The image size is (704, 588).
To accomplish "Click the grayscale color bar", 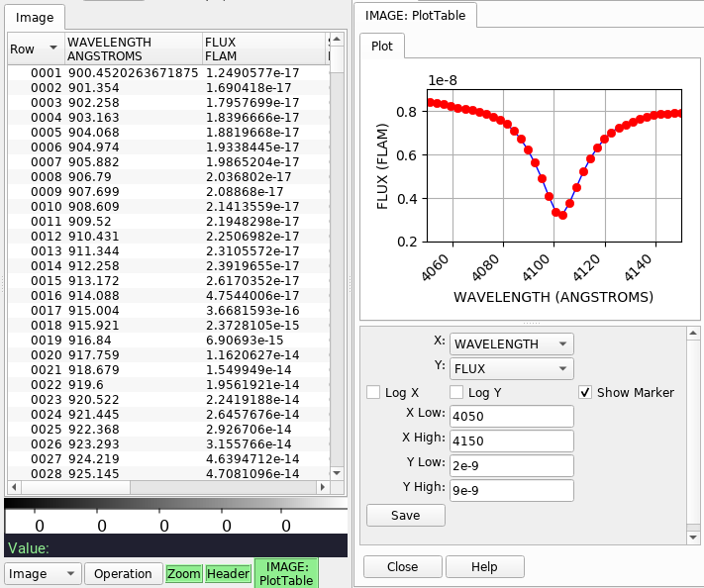I will pyautogui.click(x=175, y=503).
